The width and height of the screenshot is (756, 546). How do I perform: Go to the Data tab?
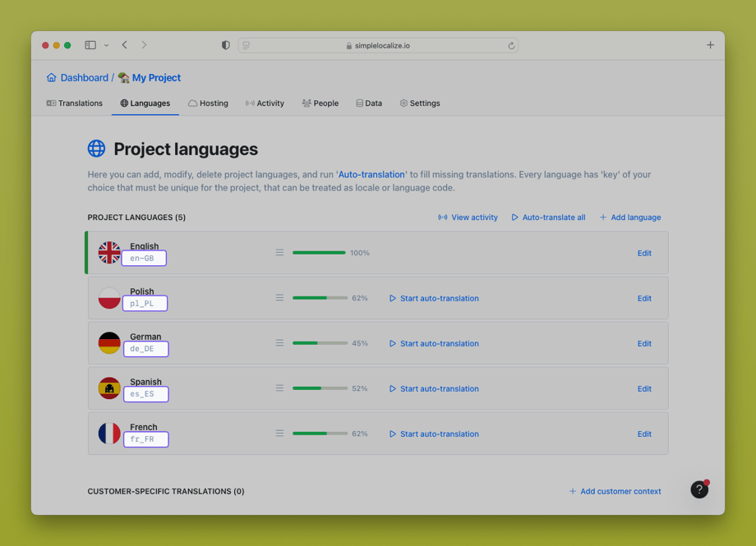pos(369,103)
